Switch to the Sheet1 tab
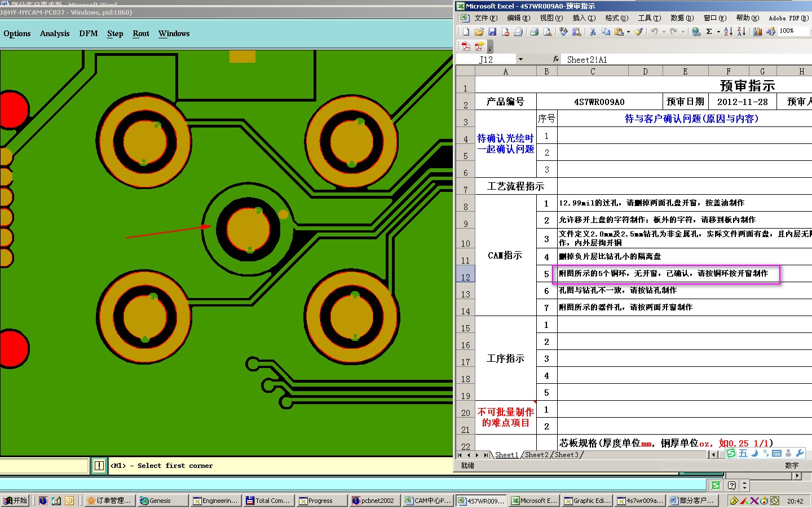Image resolution: width=812 pixels, height=508 pixels. (x=506, y=455)
